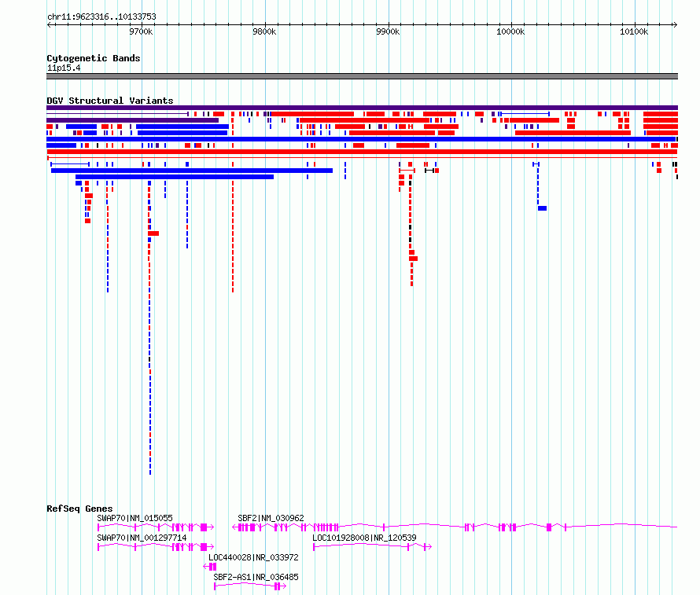Click the SBF2-AS1 gene glyph
700x595 pixels.
(x=250, y=586)
